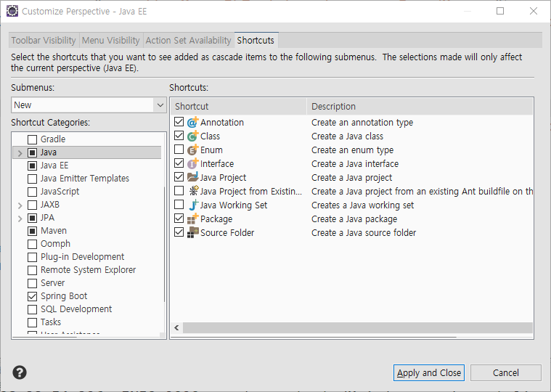Toggle the Java EE category checkbox
The width and height of the screenshot is (551, 392).
click(x=33, y=166)
